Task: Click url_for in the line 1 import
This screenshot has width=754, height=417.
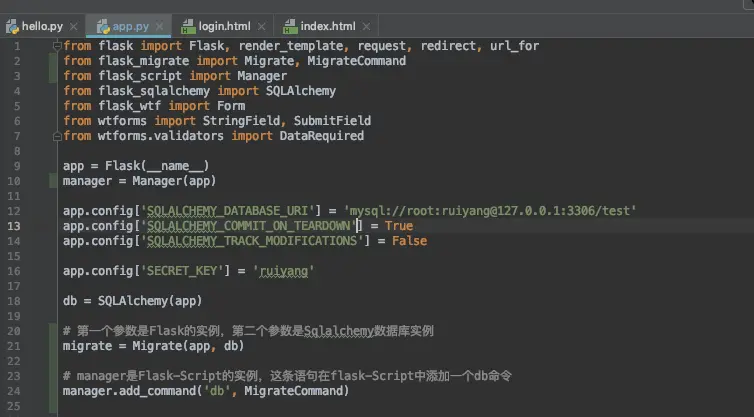Action: [x=515, y=46]
